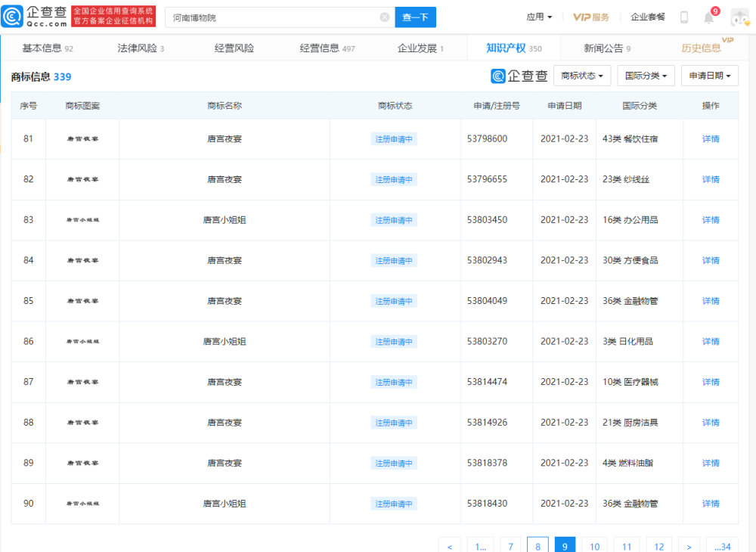Viewport: 756px width, 552px height.
Task: Open the mobile app phone icon
Action: point(684,17)
